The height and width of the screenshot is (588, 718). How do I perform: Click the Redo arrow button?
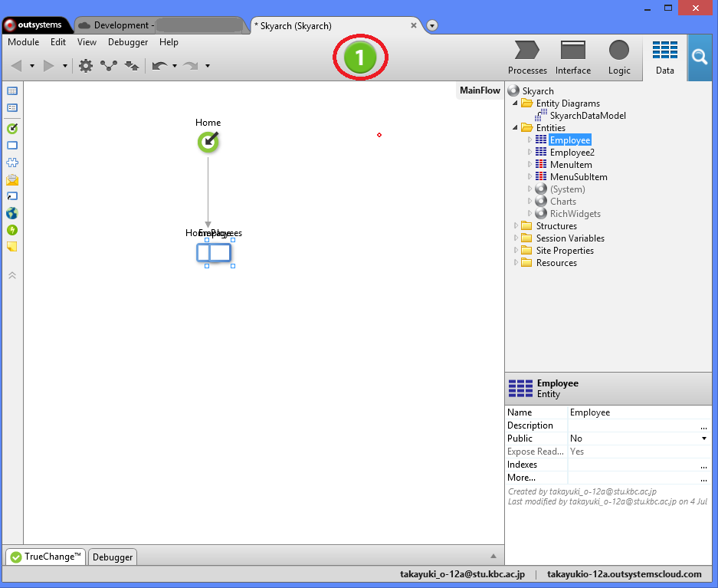(x=191, y=66)
